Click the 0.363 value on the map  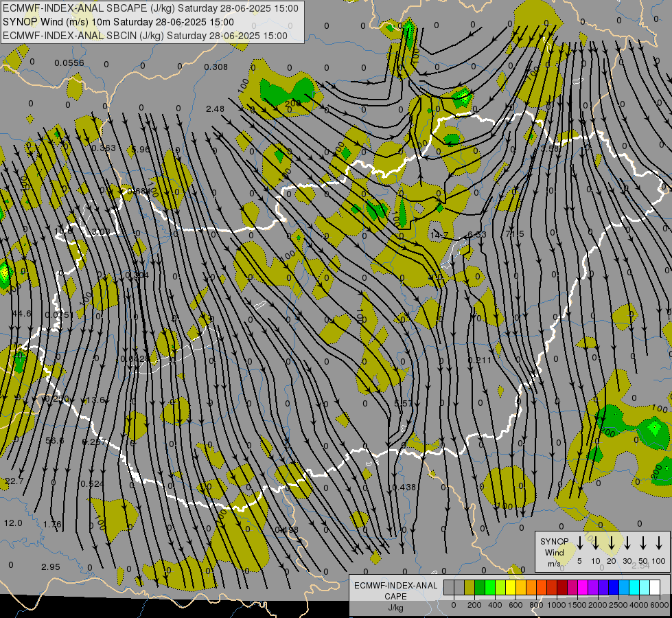[x=104, y=148]
